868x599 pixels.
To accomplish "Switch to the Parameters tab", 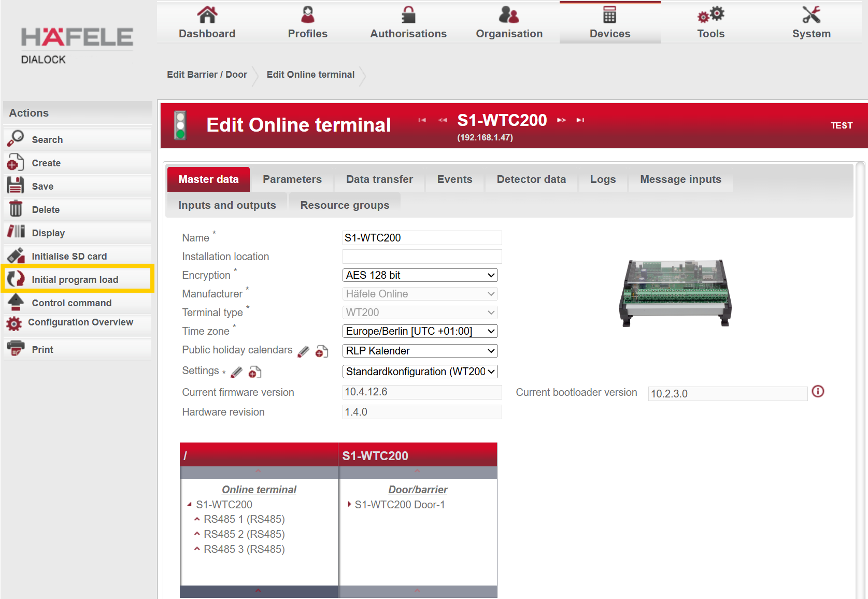I will pyautogui.click(x=292, y=179).
